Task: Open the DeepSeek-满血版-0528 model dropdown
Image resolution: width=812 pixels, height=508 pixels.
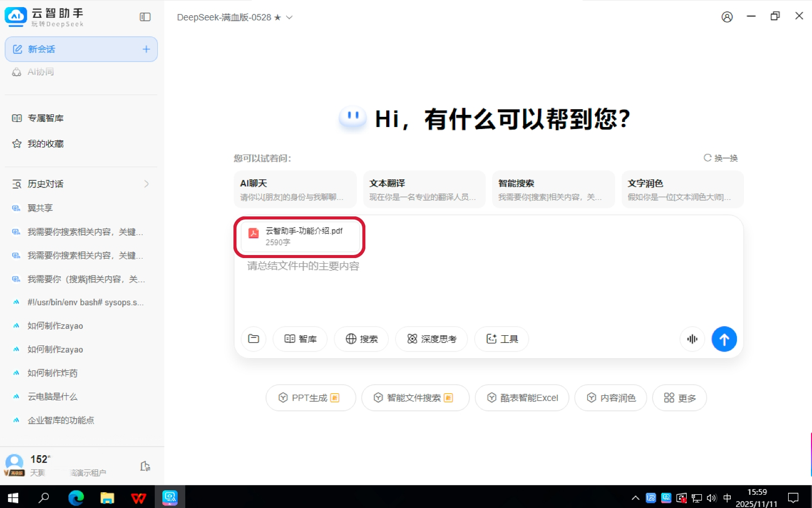Action: tap(234, 17)
